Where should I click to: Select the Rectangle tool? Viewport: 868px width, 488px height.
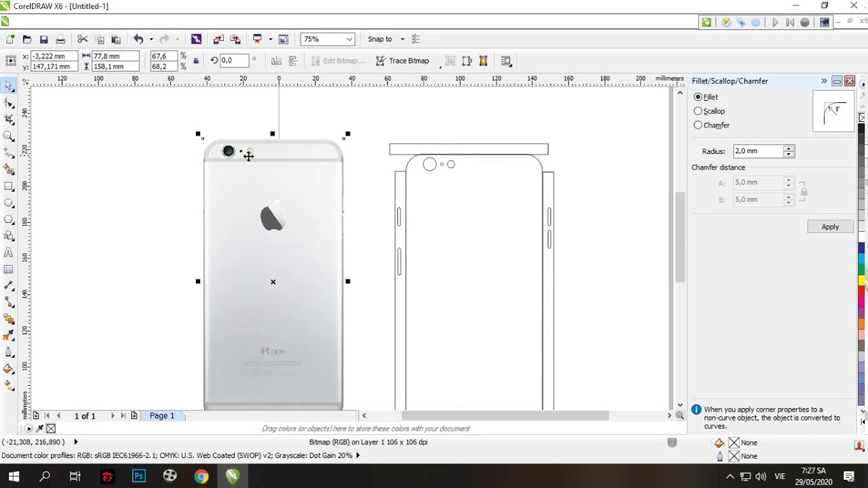tap(9, 186)
